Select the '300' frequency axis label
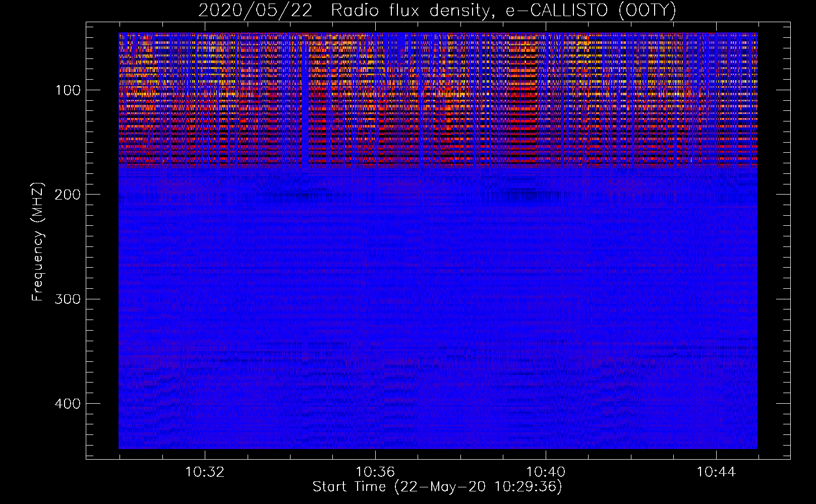 pos(68,299)
